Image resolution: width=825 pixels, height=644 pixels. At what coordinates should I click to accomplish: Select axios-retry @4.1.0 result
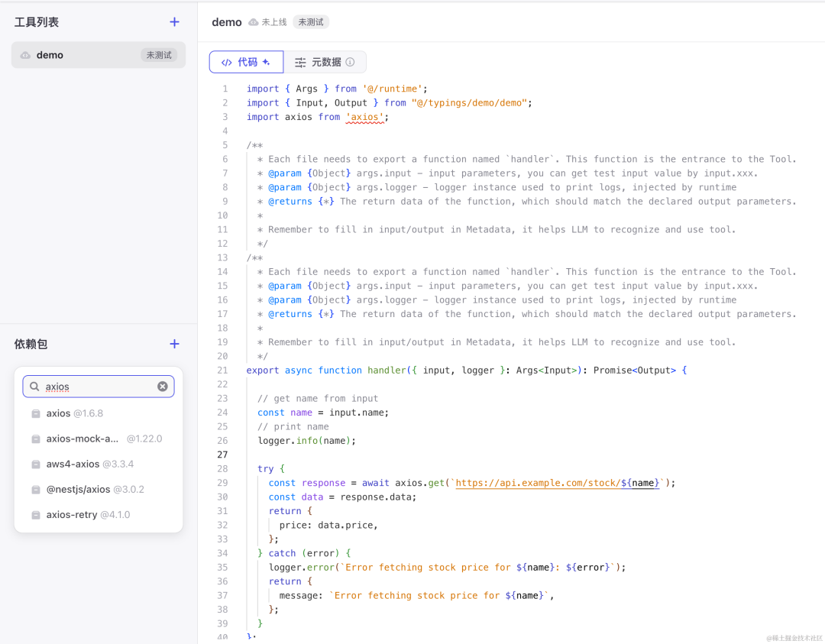pyautogui.click(x=99, y=515)
